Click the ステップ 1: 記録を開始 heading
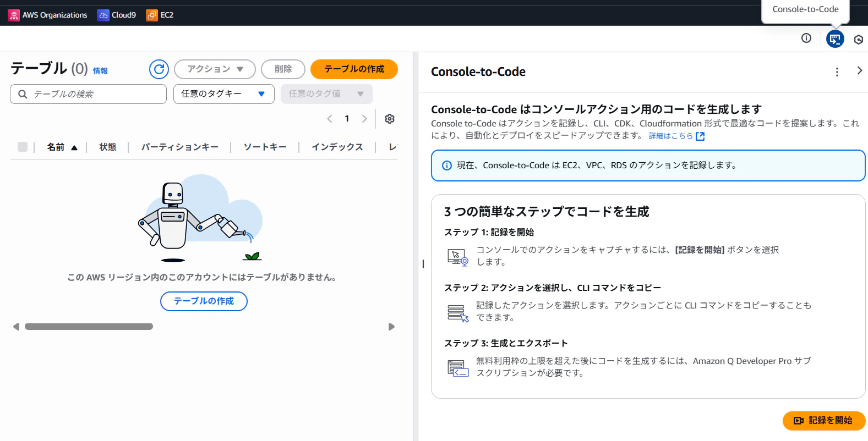This screenshot has width=868, height=441. (x=489, y=233)
